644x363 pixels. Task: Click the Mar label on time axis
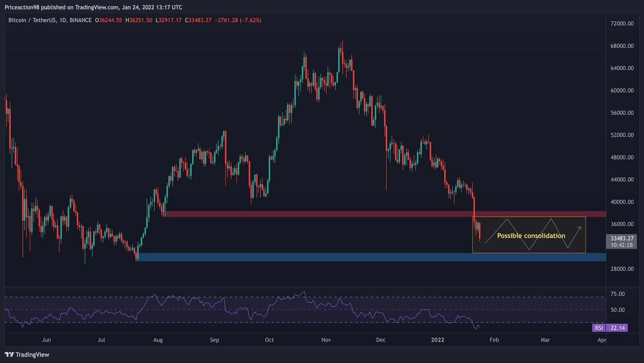coord(545,340)
